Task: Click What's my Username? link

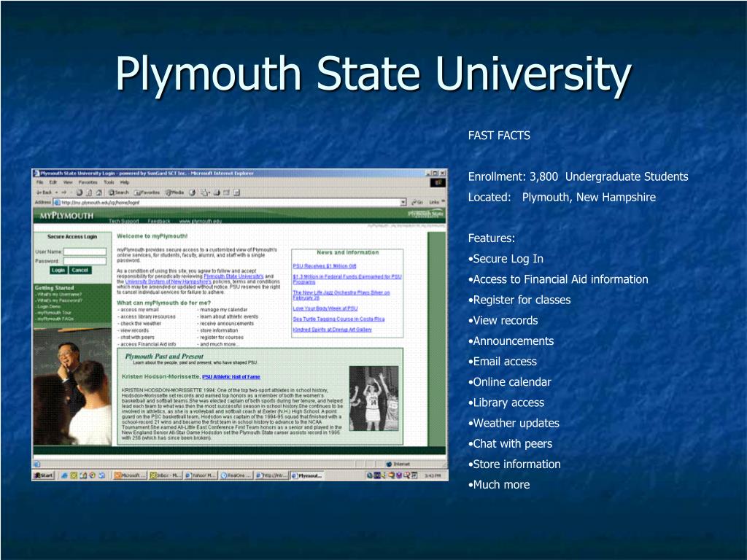Action: pyautogui.click(x=60, y=295)
